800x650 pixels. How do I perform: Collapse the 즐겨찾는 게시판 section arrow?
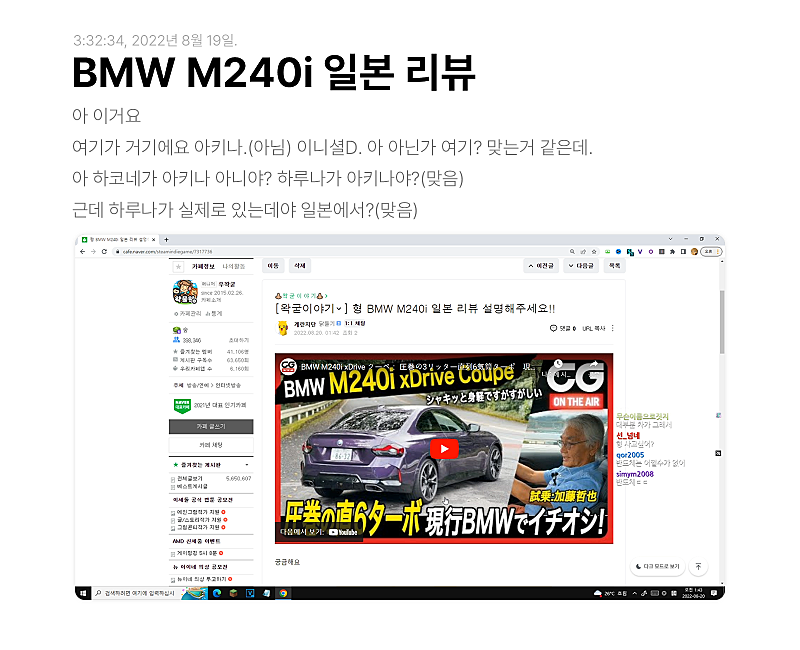pyautogui.click(x=247, y=465)
